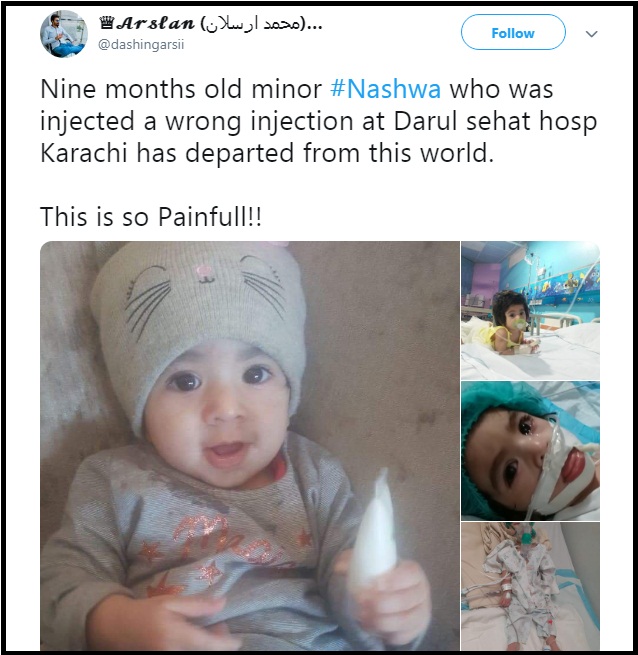Visit the @dashingarsii handle link
The width and height of the screenshot is (638, 655).
[x=141, y=45]
